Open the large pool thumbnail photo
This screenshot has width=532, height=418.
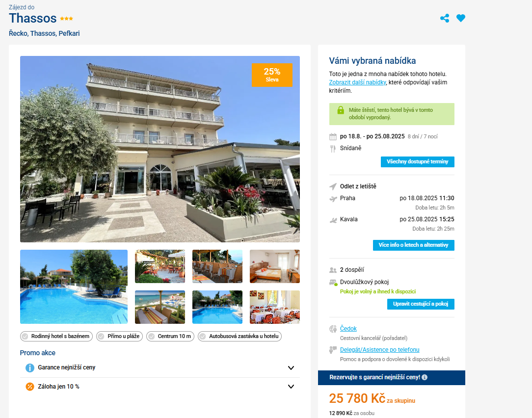point(74,287)
